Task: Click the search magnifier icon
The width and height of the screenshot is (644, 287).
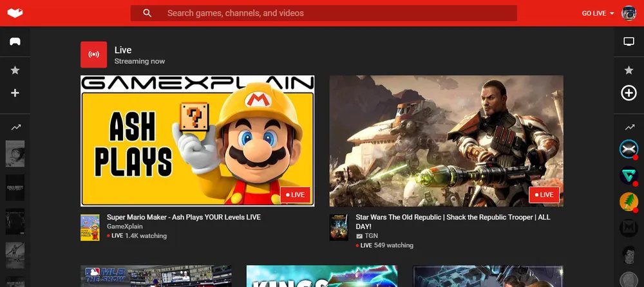Action: click(x=147, y=13)
